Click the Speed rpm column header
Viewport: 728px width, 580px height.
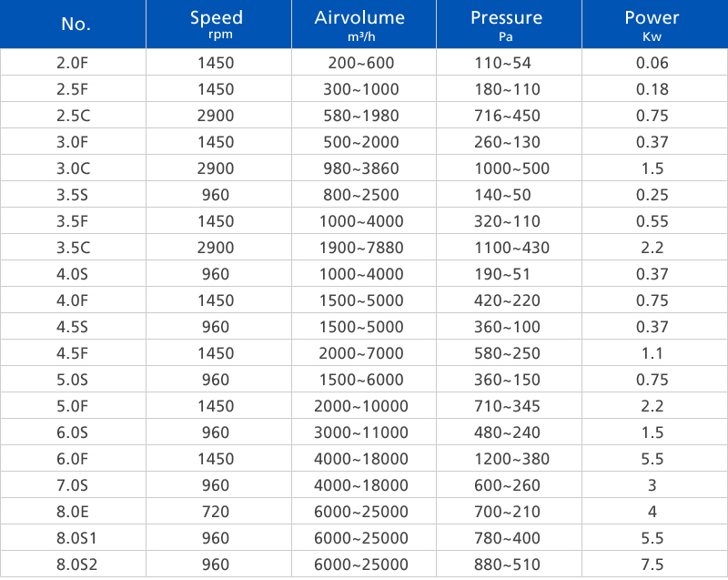point(217,25)
